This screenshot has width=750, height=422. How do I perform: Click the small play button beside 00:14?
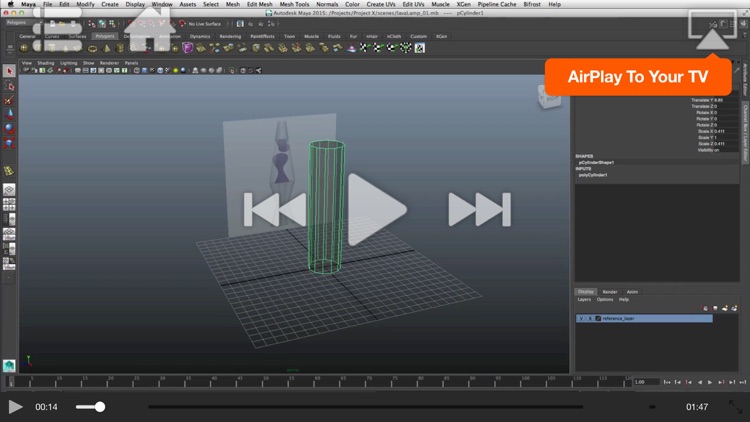pos(15,407)
